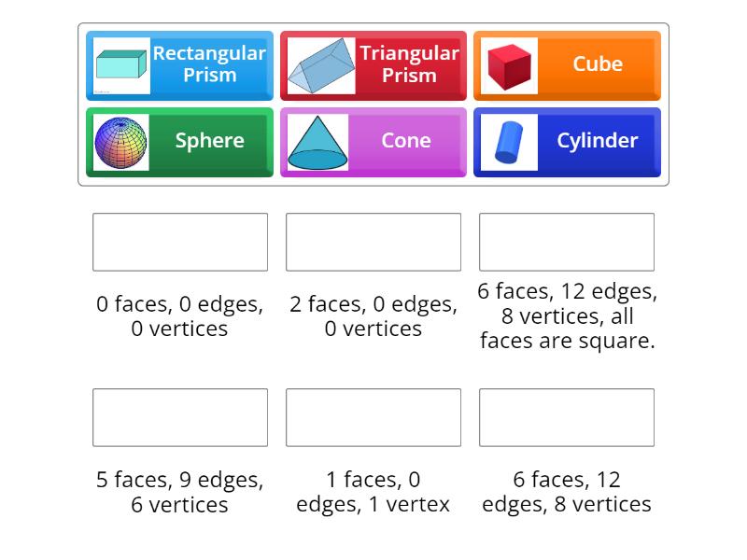Select the blue Rectangular Prism tile
747x560 pixels.
click(180, 65)
